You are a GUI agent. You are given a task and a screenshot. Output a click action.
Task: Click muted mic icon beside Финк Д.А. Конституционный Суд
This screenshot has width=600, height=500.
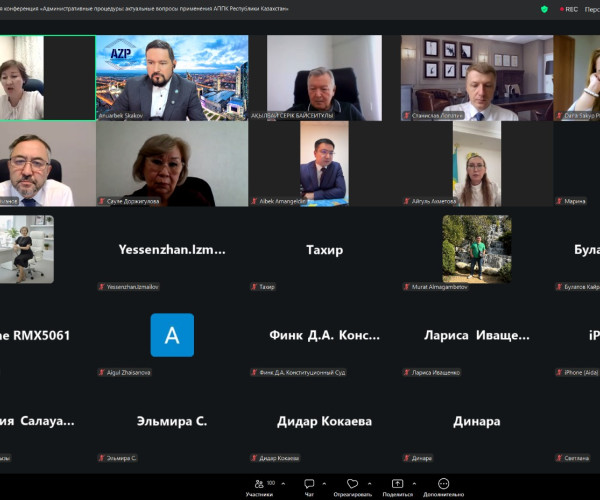[x=254, y=372]
